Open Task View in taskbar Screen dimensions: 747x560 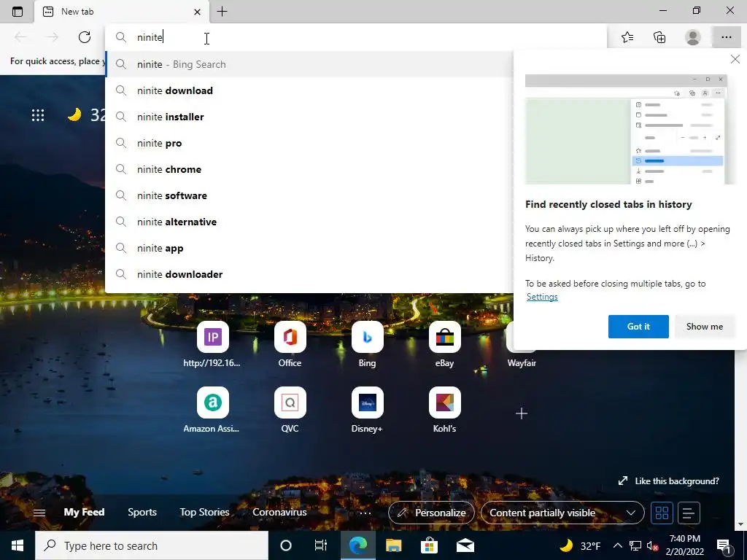click(321, 545)
